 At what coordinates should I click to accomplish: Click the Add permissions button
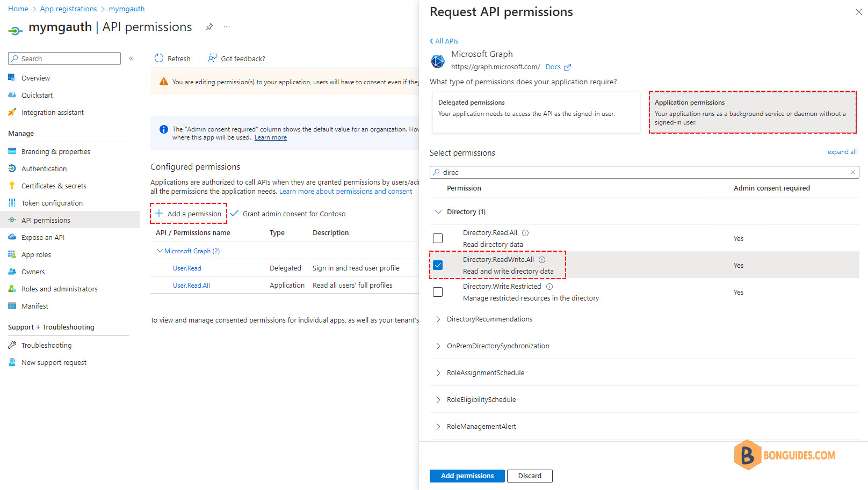tap(467, 476)
